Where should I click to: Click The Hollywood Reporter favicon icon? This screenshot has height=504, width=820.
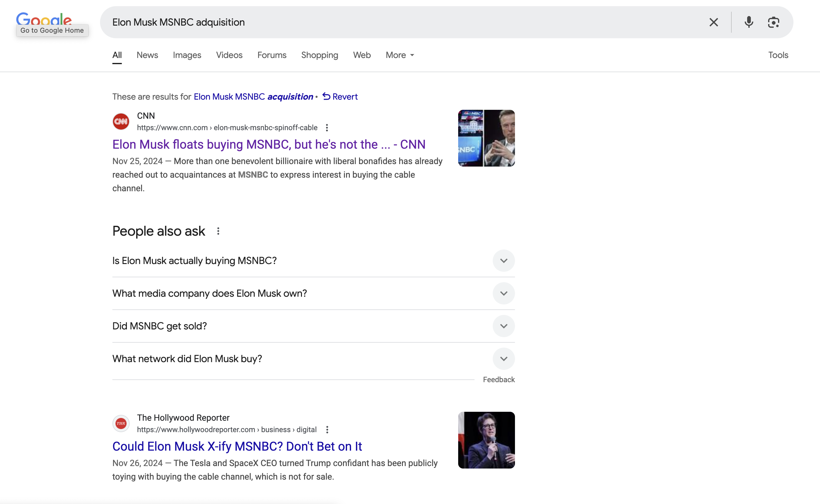(x=121, y=423)
